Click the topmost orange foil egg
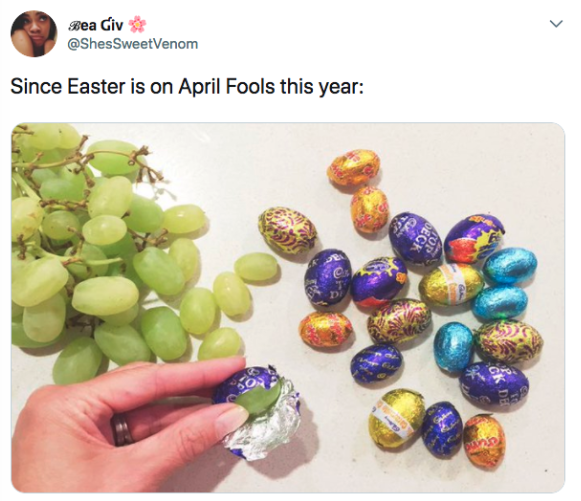 pyautogui.click(x=353, y=168)
